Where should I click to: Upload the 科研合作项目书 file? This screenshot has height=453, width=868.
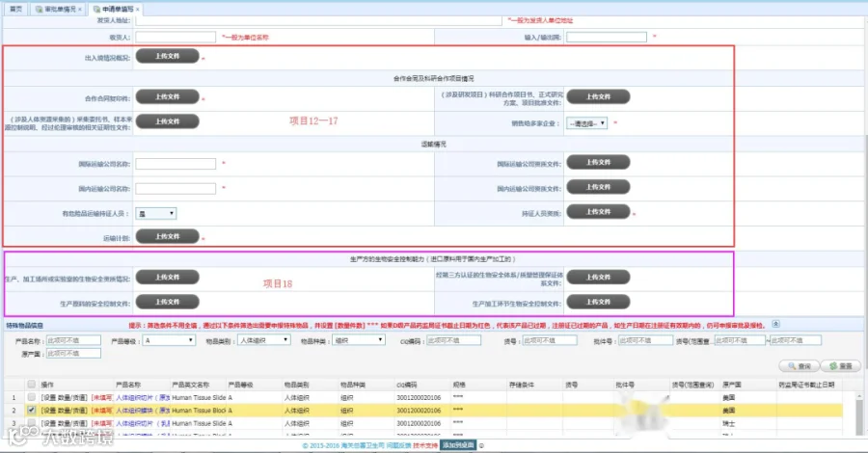(598, 96)
